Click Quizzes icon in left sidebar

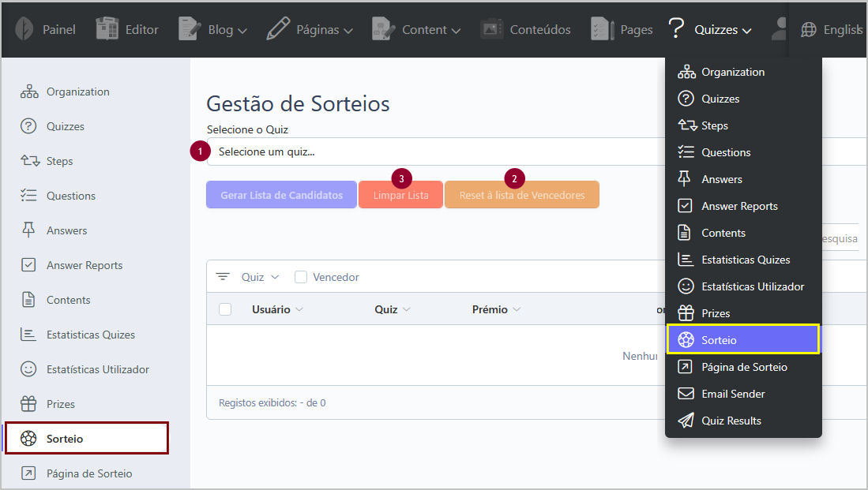click(x=28, y=126)
